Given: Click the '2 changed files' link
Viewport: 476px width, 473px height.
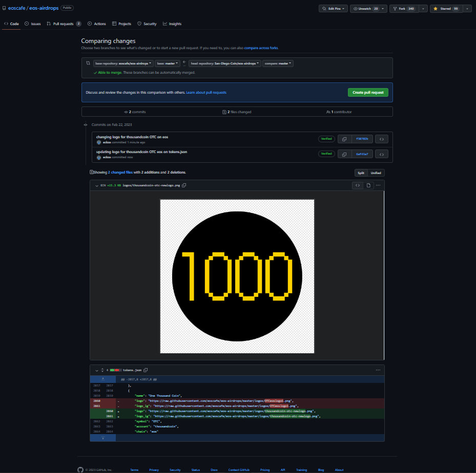Looking at the screenshot, I should (x=120, y=172).
